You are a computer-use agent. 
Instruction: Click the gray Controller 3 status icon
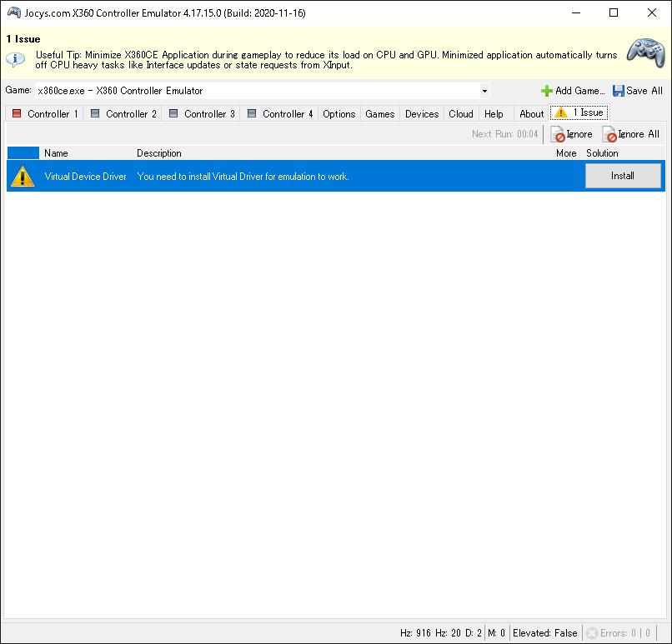click(173, 113)
